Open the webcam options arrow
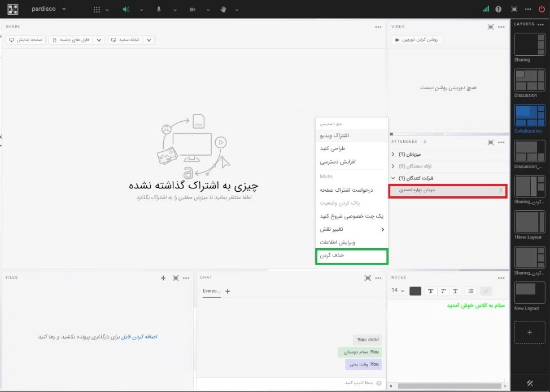550x392 pixels. [208, 10]
